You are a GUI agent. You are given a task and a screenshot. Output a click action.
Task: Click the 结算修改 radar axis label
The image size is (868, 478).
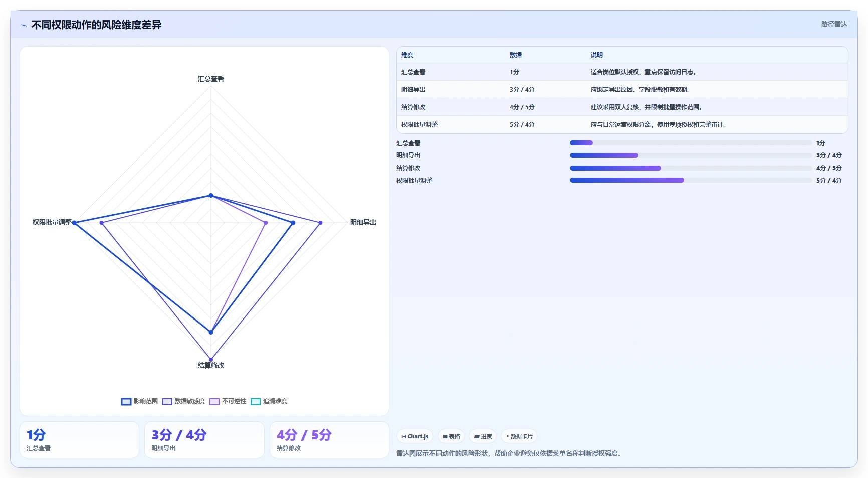click(x=211, y=365)
